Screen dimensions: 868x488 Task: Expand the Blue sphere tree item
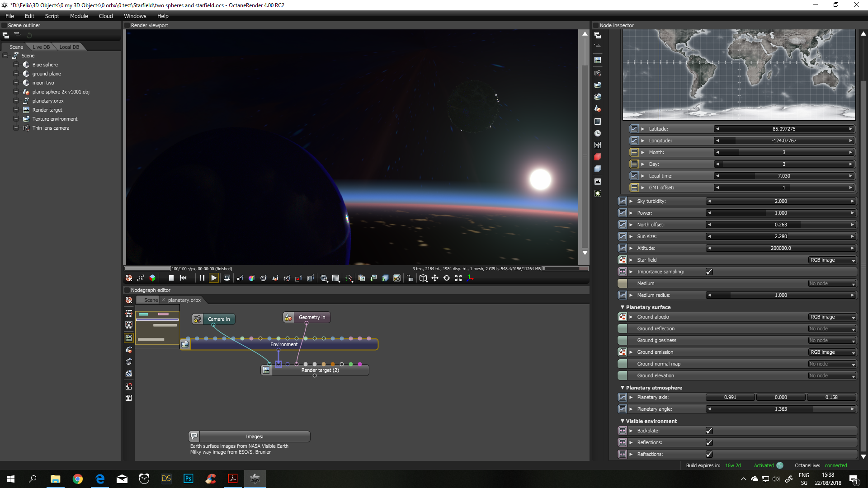pyautogui.click(x=16, y=65)
